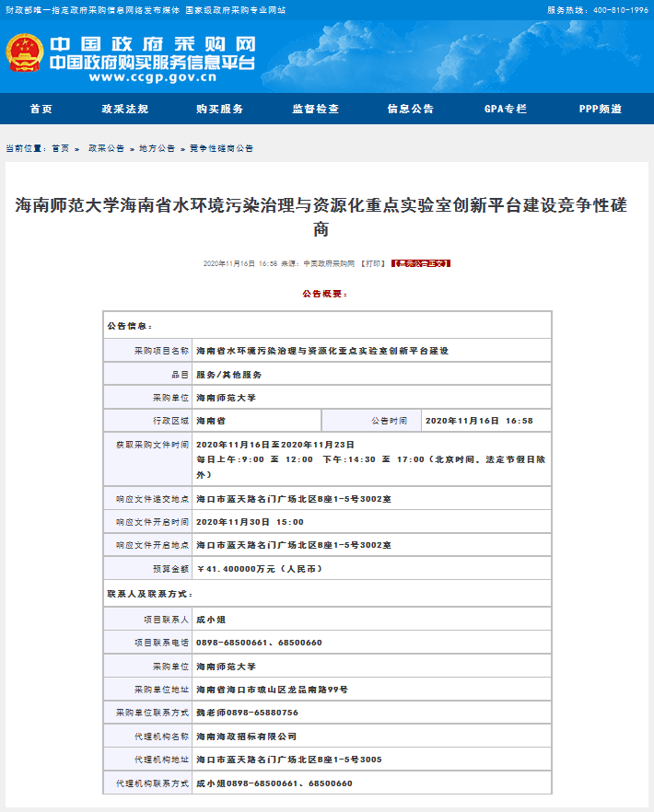The image size is (654, 812).
Task: Click the agency name 海南海政招标有限公司
Action: pyautogui.click(x=246, y=737)
